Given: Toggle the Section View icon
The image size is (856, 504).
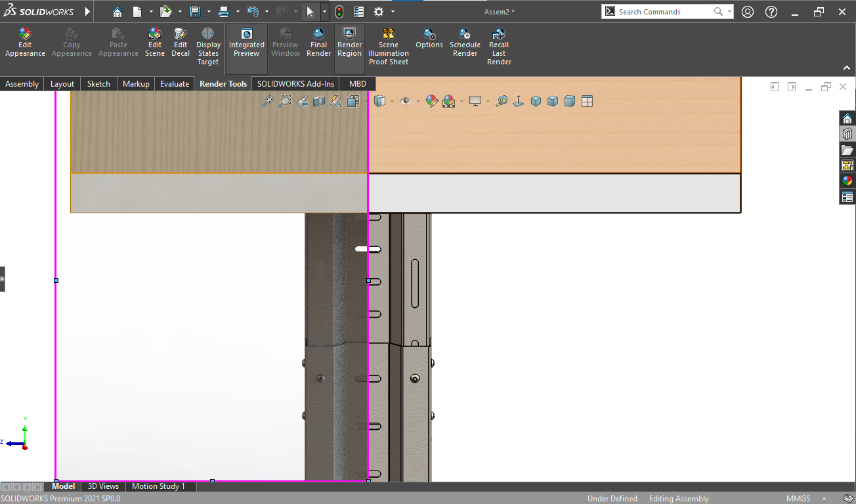Looking at the screenshot, I should tap(319, 101).
